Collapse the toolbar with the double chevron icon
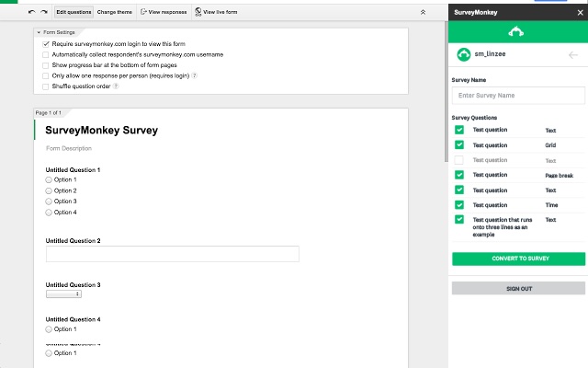The width and height of the screenshot is (588, 368). pyautogui.click(x=423, y=12)
